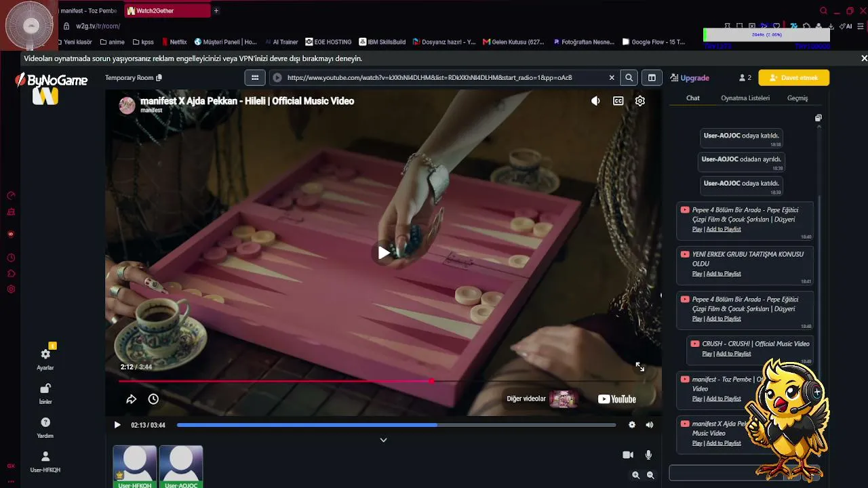Pop out the chat panel icon
The image size is (868, 488).
(x=818, y=118)
